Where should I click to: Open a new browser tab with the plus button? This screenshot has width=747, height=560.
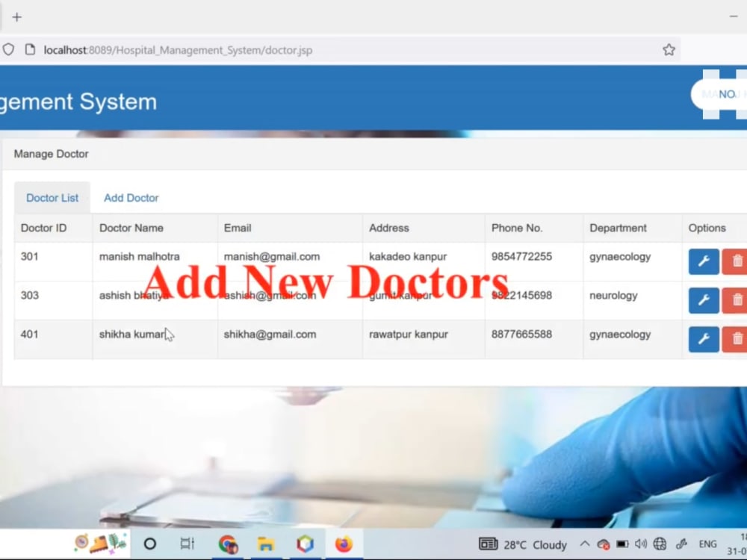tap(16, 16)
